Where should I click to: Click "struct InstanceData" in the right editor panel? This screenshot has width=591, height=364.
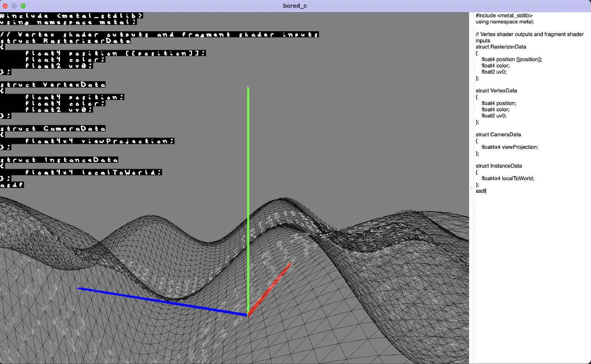pos(499,166)
